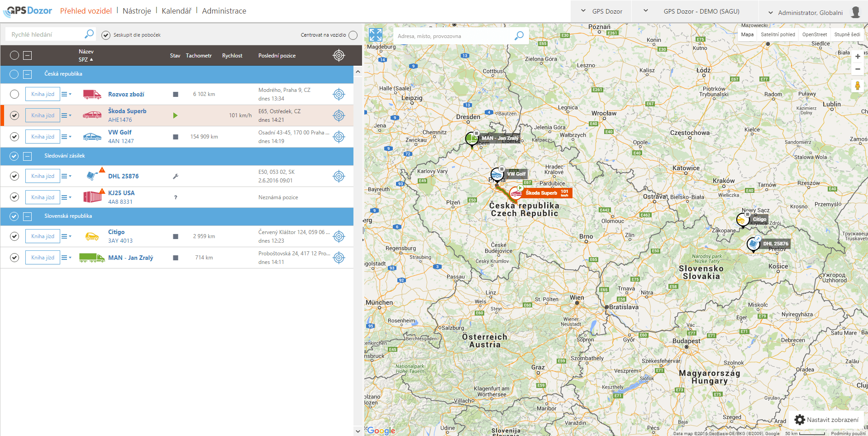Screen dimensions: 868x436
Task: Click the Rychlé hledání input field
Action: 45,34
